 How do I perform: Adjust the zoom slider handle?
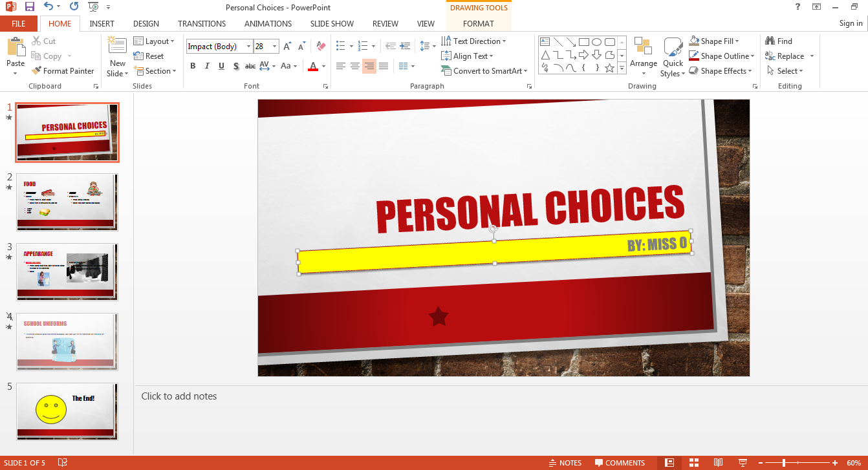point(784,463)
